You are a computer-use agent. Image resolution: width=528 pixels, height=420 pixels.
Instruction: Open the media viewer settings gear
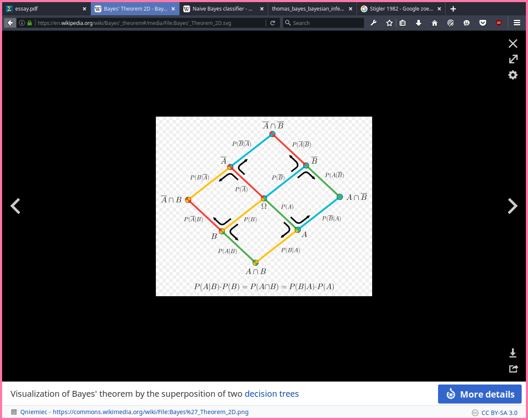coord(513,75)
